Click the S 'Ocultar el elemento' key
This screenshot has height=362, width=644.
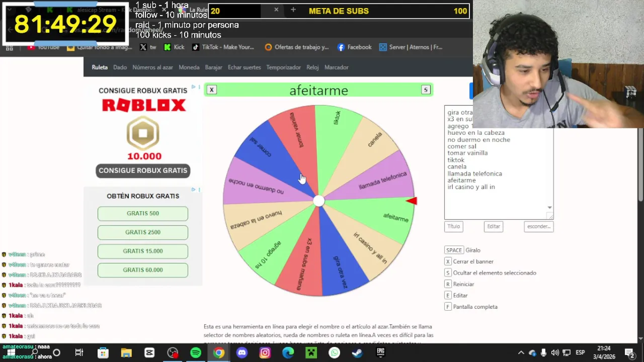pos(448,273)
